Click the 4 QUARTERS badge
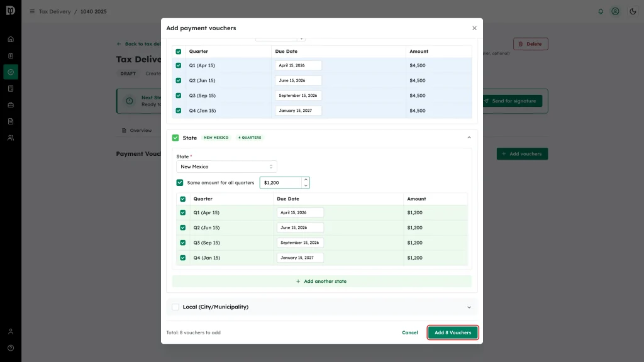The height and width of the screenshot is (362, 644). click(249, 138)
